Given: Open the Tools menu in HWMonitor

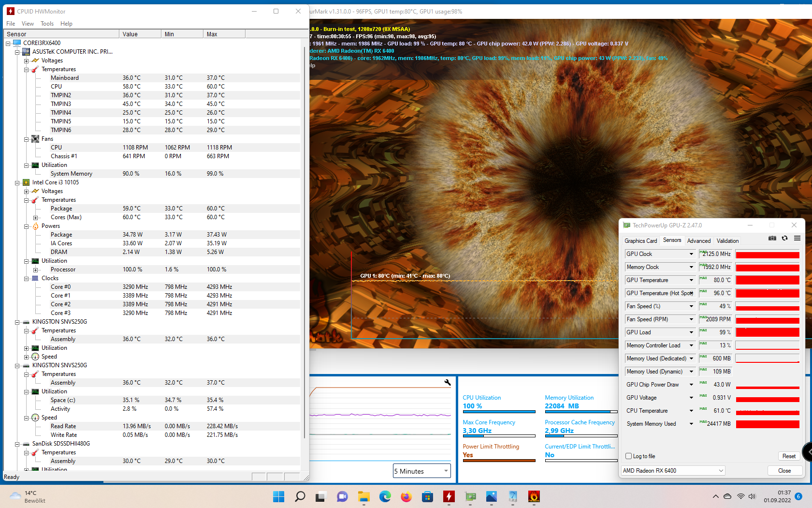Looking at the screenshot, I should click(x=47, y=24).
